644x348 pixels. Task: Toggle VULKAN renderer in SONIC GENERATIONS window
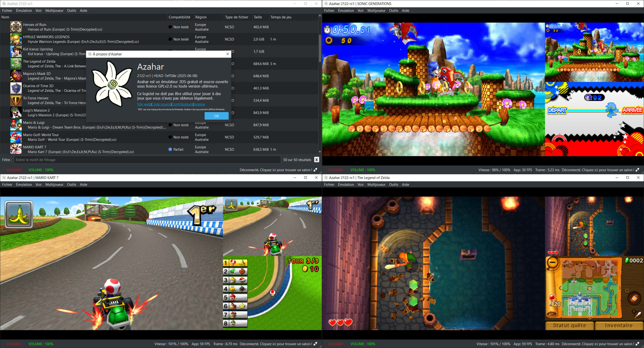(336, 170)
